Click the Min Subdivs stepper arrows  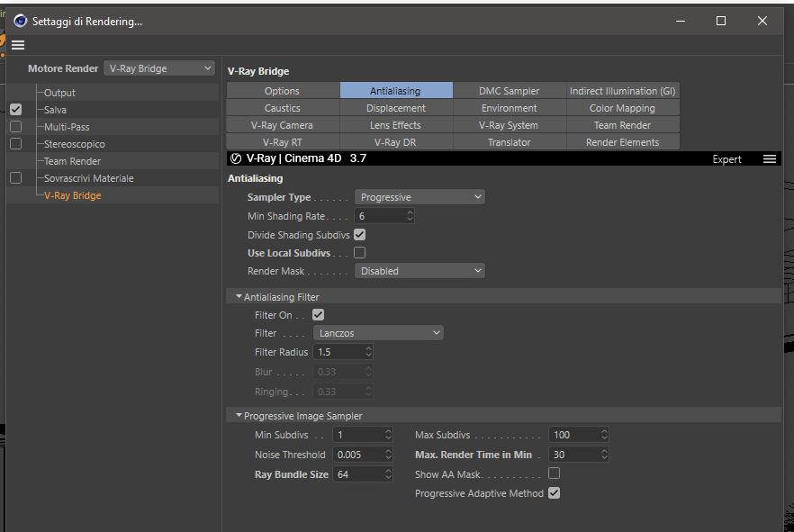pos(388,435)
